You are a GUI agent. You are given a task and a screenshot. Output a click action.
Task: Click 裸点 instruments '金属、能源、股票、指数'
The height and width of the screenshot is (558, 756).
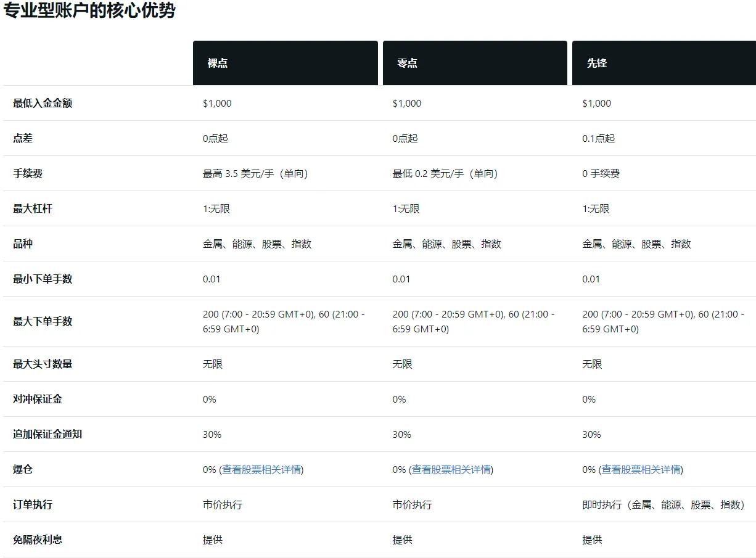click(257, 244)
